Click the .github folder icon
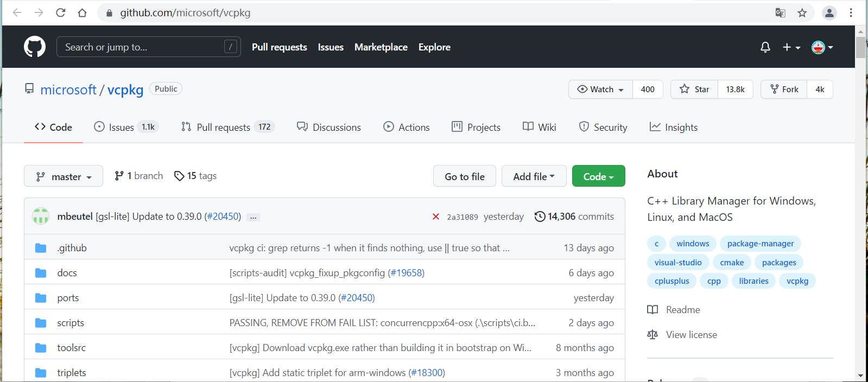 coord(41,248)
